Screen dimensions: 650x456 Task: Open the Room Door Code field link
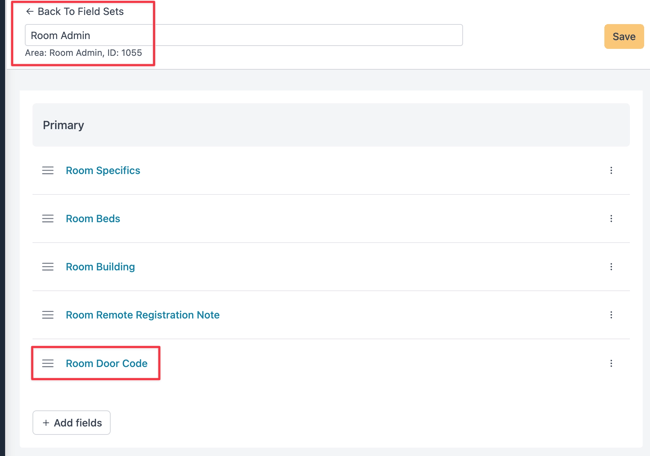(x=106, y=363)
